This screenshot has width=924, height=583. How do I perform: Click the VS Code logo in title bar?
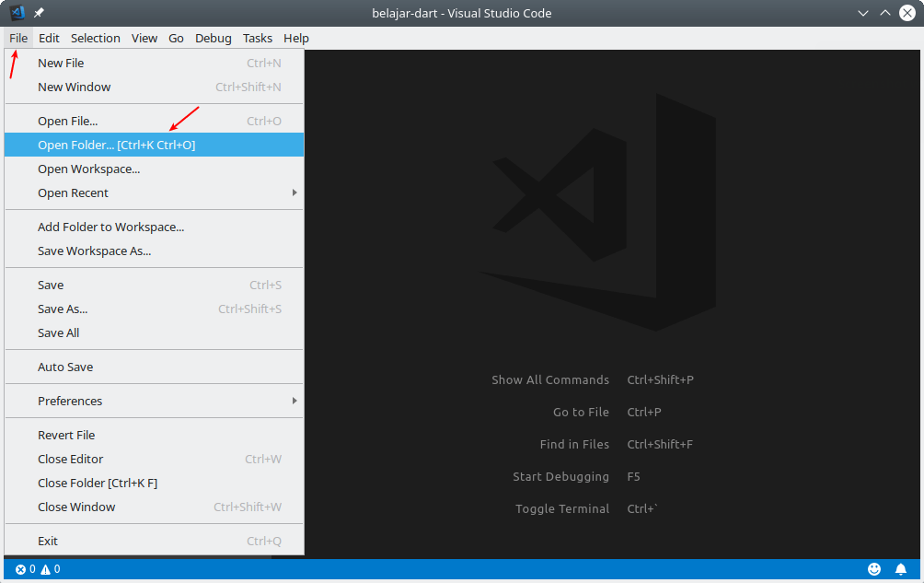17,12
